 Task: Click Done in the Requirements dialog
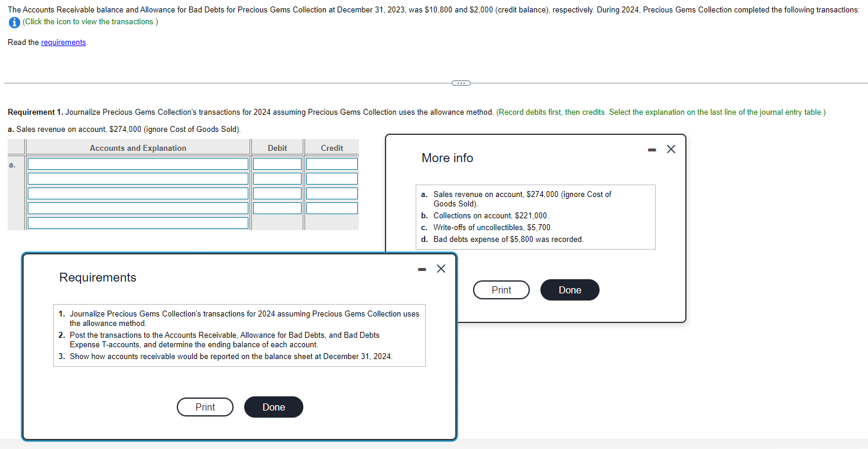(x=273, y=407)
